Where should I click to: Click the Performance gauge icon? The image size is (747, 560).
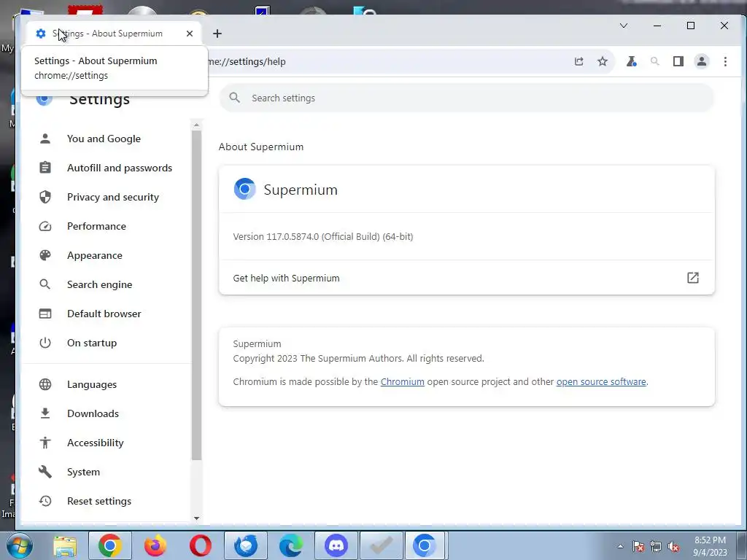pos(45,226)
